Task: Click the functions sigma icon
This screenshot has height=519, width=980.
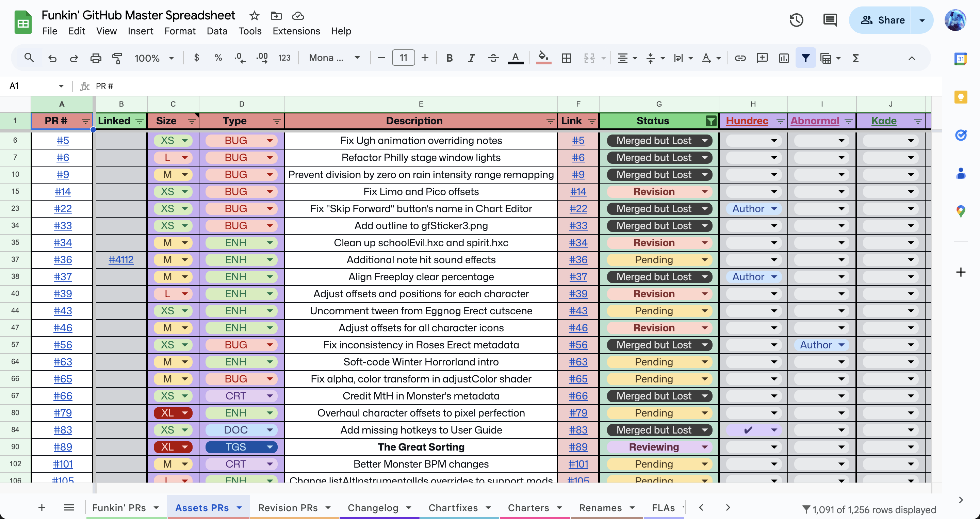Action: point(855,58)
